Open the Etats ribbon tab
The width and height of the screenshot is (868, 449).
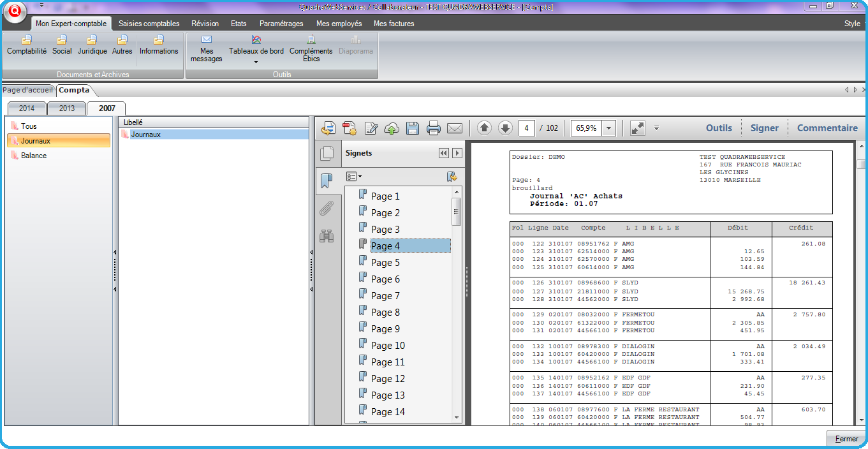point(239,24)
